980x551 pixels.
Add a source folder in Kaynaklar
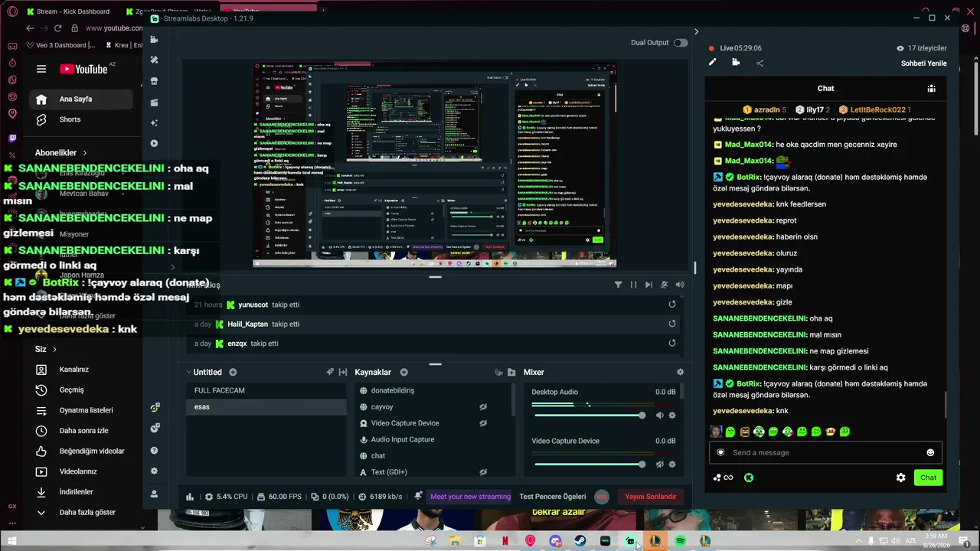[x=511, y=372]
